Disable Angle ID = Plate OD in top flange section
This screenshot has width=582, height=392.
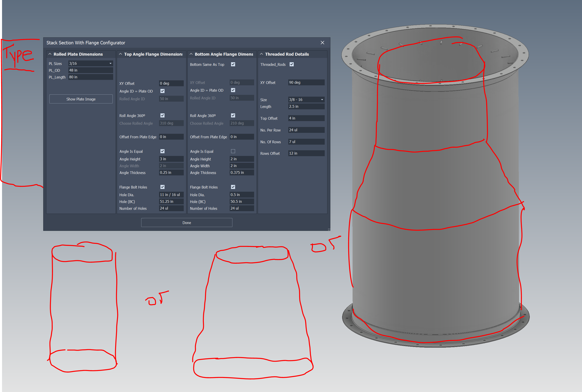[162, 91]
